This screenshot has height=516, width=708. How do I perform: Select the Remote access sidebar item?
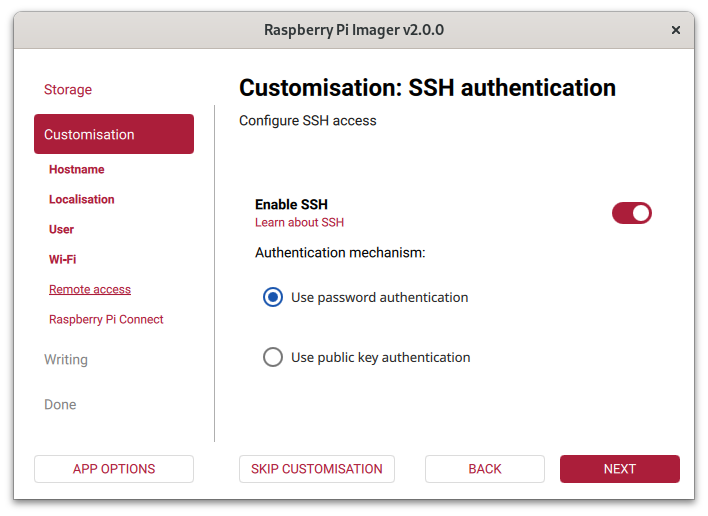pyautogui.click(x=90, y=290)
